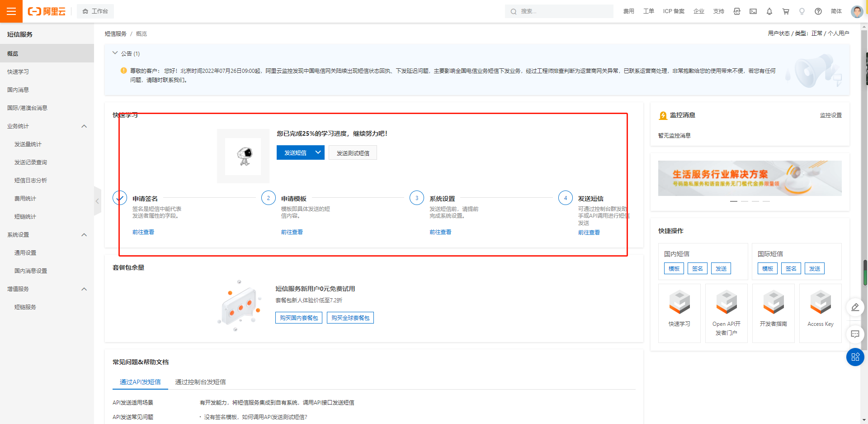Collapse the 系统设置 sidebar group
Screen dimensions: 868x424
(x=84, y=235)
